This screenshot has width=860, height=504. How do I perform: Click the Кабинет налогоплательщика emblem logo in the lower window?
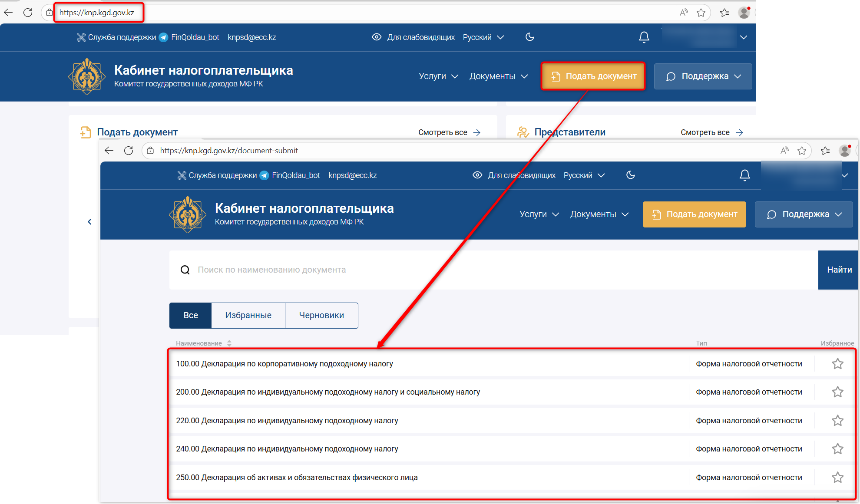pos(187,214)
